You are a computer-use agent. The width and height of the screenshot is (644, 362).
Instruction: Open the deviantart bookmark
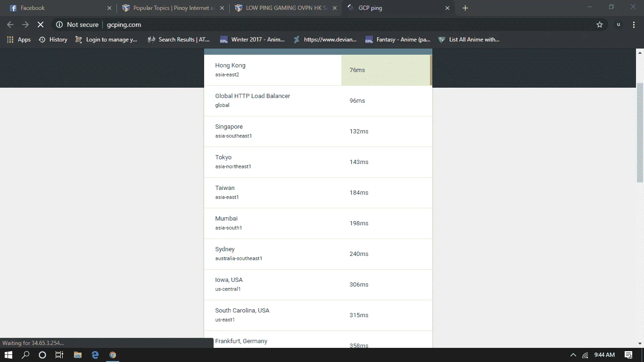click(x=325, y=40)
